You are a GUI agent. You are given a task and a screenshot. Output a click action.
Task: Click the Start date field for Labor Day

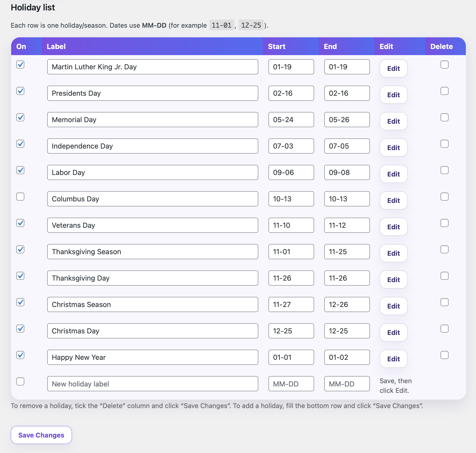click(x=291, y=172)
